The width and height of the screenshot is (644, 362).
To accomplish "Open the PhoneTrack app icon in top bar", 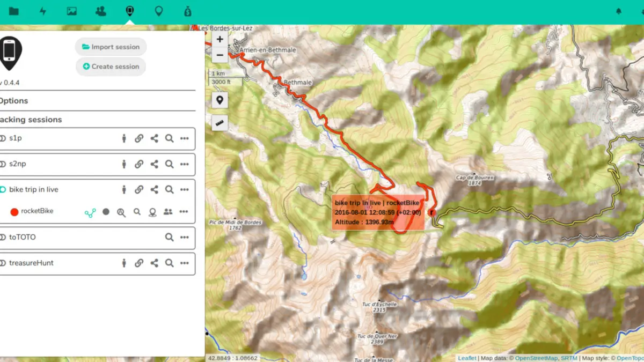I will click(x=129, y=11).
